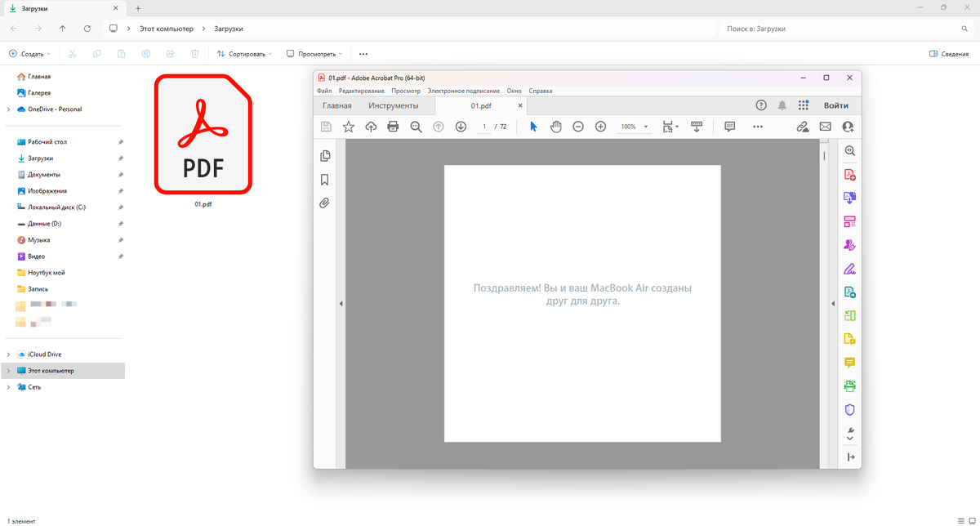
Task: Go to next page with down arrow
Action: 461,127
